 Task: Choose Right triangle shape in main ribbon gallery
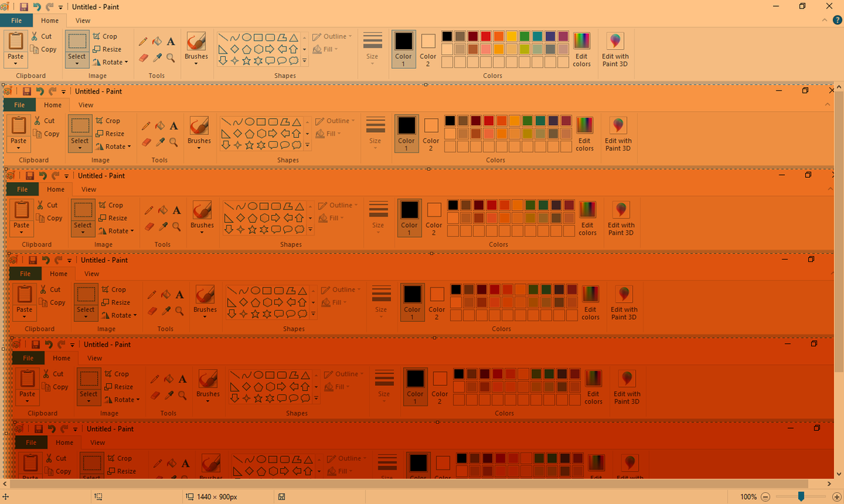[222, 49]
